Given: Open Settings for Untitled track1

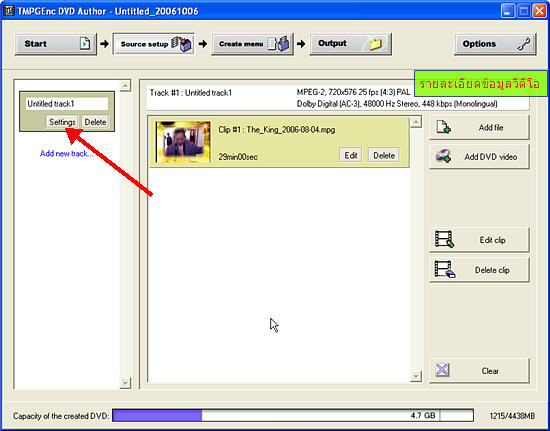Looking at the screenshot, I should [62, 122].
